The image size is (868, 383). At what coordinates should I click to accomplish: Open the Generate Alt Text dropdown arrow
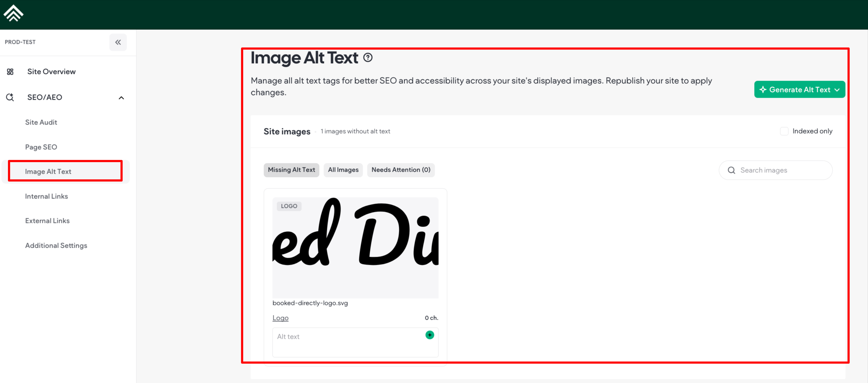837,90
